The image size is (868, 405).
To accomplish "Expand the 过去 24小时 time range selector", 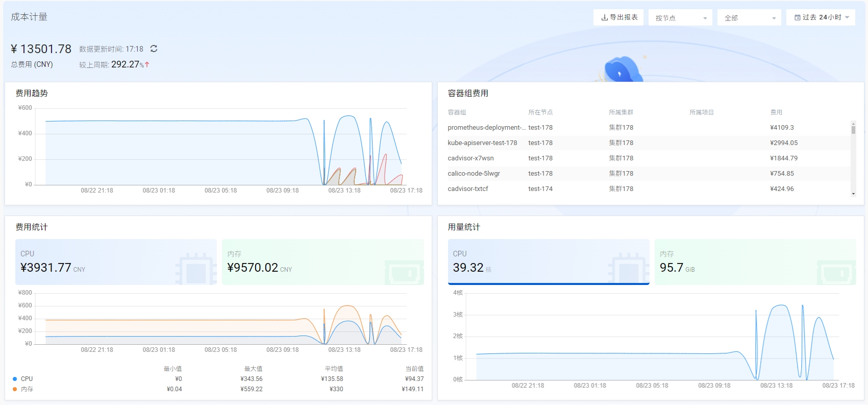I will pyautogui.click(x=821, y=17).
